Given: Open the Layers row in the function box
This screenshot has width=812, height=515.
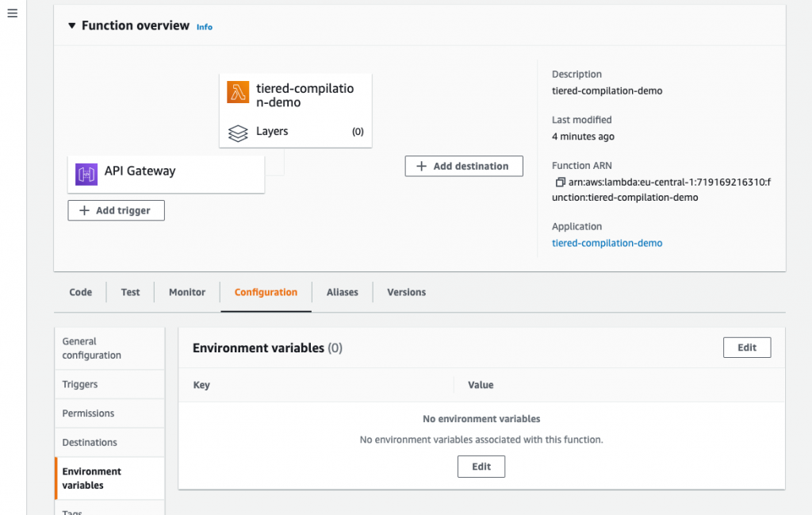Looking at the screenshot, I should tap(295, 132).
